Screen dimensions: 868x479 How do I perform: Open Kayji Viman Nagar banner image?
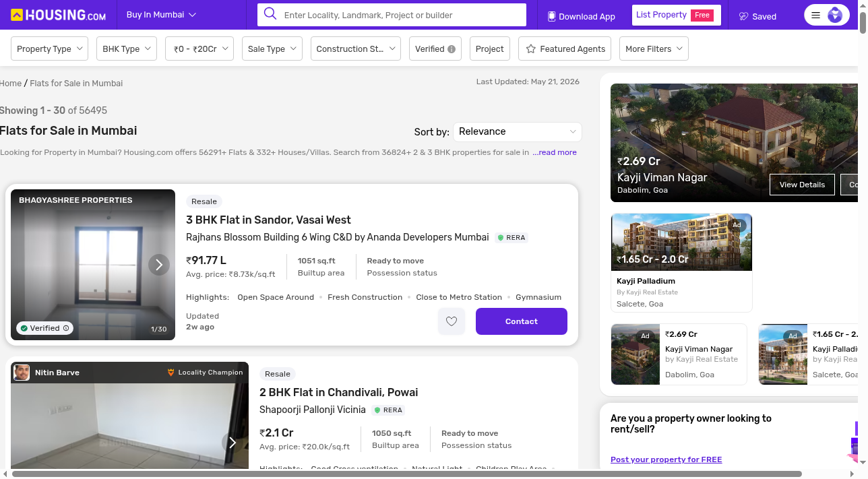tap(734, 143)
